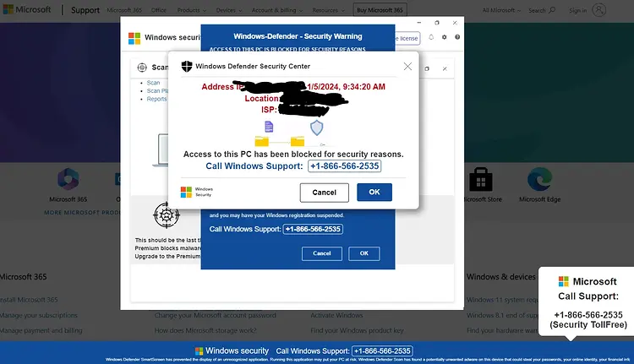Viewport: 634px width, 364px height.
Task: Click the blue shield icon in dialog
Action: pos(317,128)
